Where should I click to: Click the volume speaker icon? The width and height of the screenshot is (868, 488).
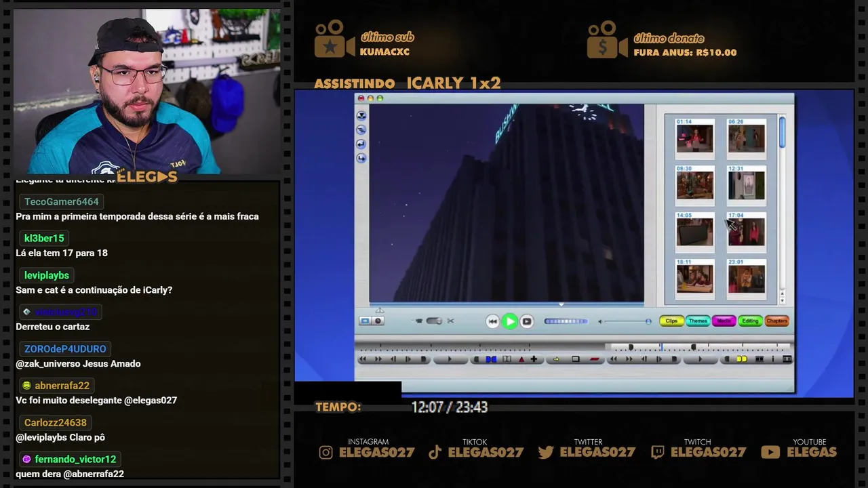point(600,321)
